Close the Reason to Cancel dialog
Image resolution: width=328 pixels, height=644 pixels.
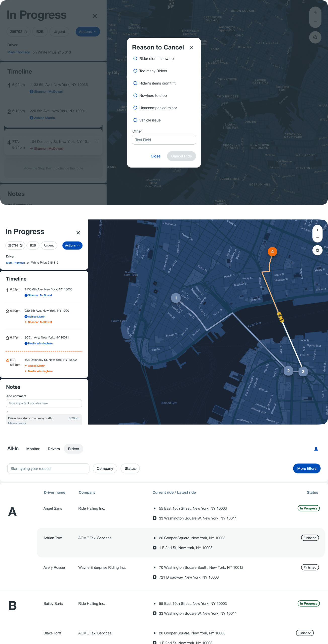(x=191, y=48)
